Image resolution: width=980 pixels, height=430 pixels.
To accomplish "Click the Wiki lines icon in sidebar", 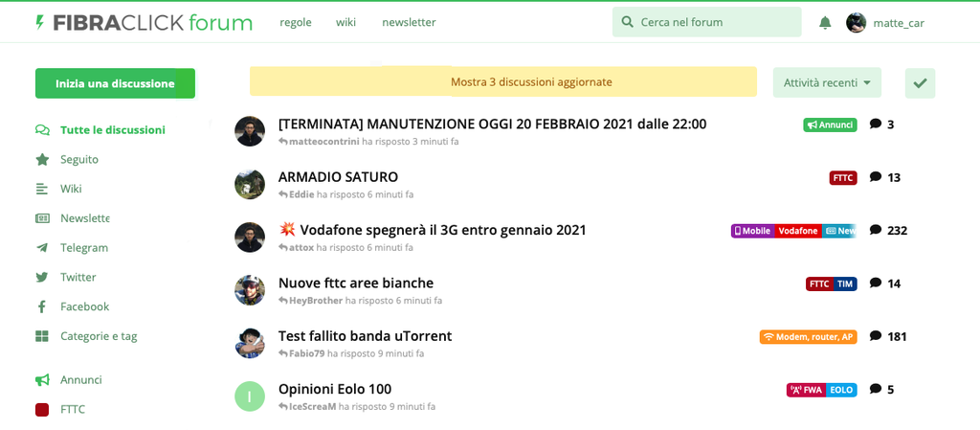I will (42, 189).
